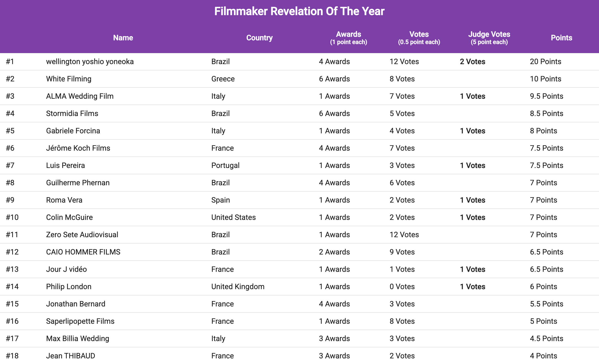The width and height of the screenshot is (599, 364).
Task: Click the Max Billia Wedding name
Action: [x=77, y=338]
